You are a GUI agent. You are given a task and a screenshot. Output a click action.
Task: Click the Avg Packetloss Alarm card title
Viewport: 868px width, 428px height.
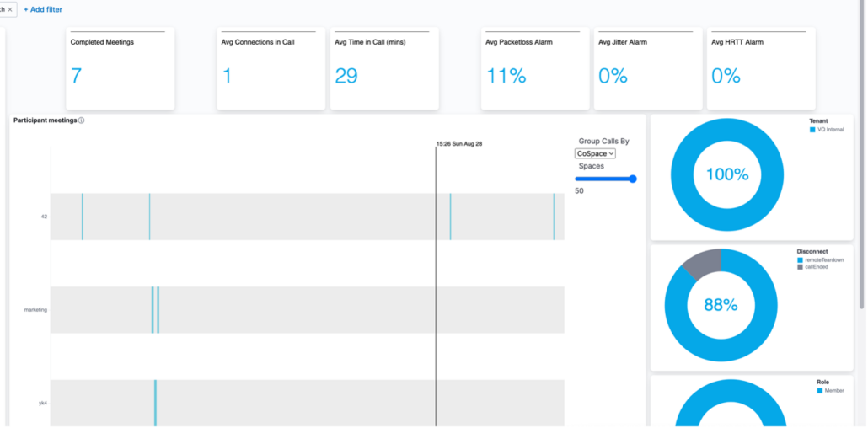pyautogui.click(x=519, y=42)
